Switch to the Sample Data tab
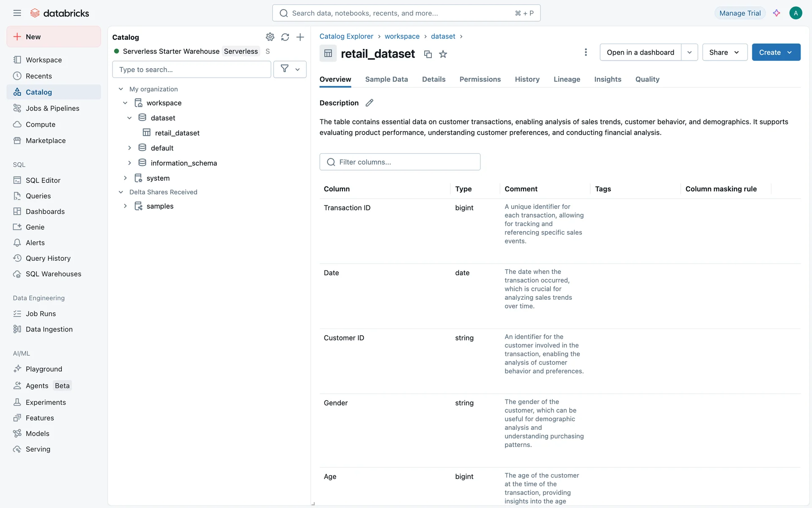 click(x=386, y=79)
